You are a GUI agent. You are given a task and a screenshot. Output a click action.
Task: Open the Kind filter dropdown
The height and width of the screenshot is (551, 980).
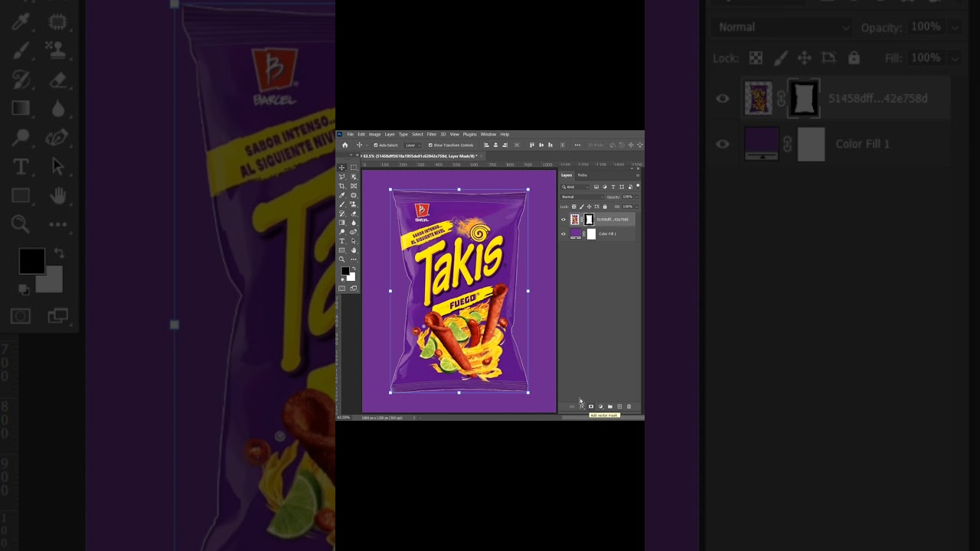(575, 187)
